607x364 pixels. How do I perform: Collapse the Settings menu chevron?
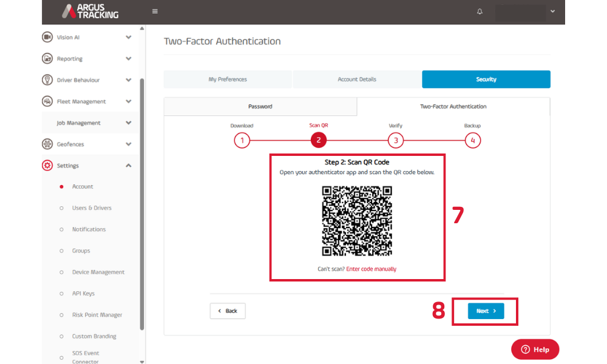(x=129, y=166)
